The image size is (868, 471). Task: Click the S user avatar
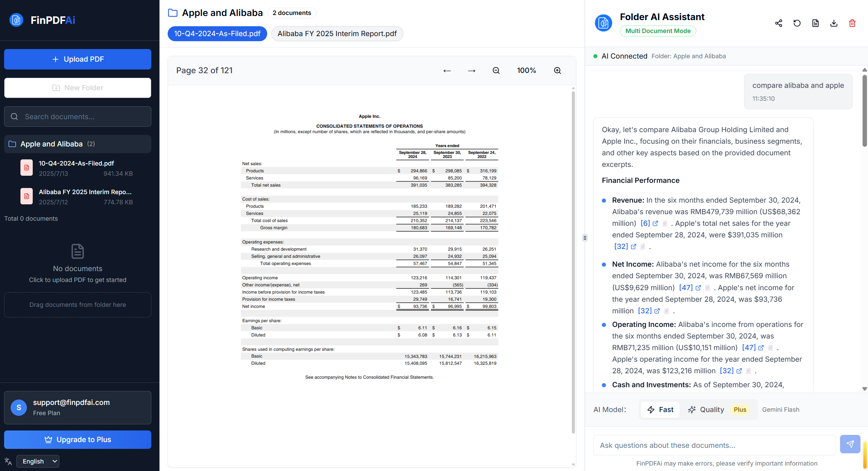coord(19,407)
